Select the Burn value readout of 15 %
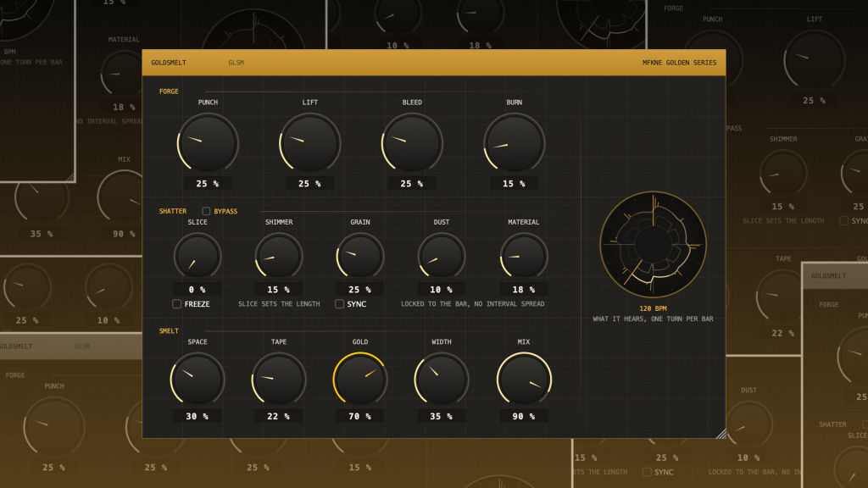 click(515, 184)
